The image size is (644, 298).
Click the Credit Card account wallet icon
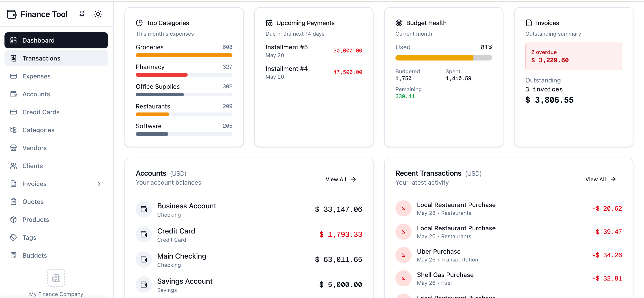point(144,234)
